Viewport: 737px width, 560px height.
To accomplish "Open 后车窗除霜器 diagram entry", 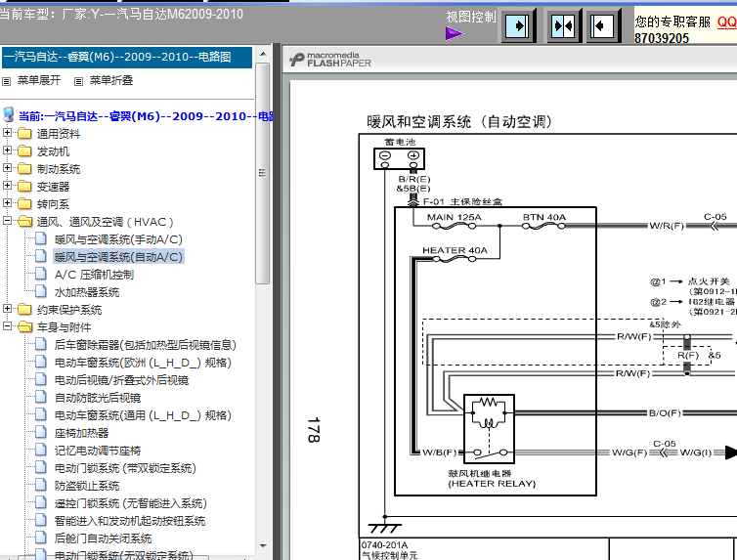I will click(x=146, y=345).
